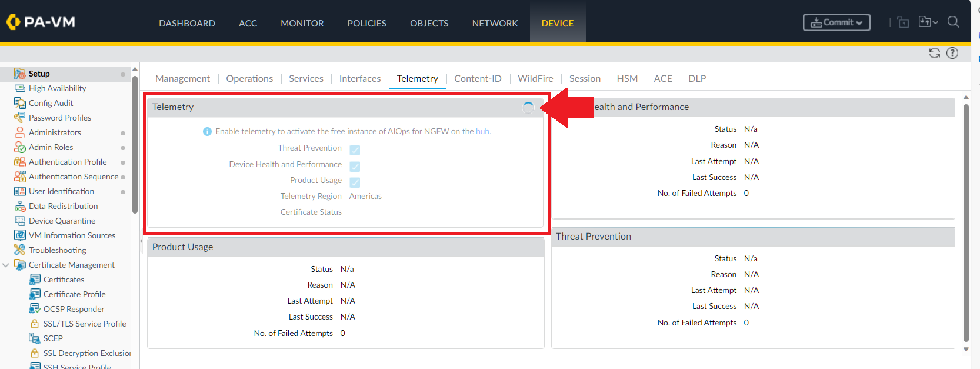This screenshot has height=369, width=980.
Task: Click the refresh icon below header
Action: point(934,53)
